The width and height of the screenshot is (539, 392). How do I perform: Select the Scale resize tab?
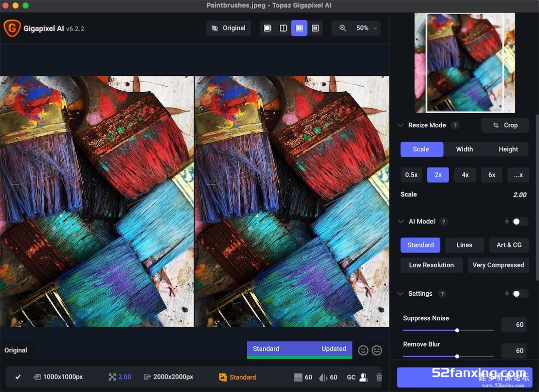[422, 149]
